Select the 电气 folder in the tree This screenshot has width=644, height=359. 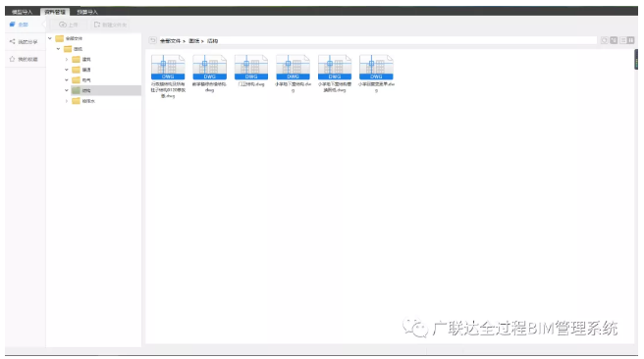click(81, 80)
